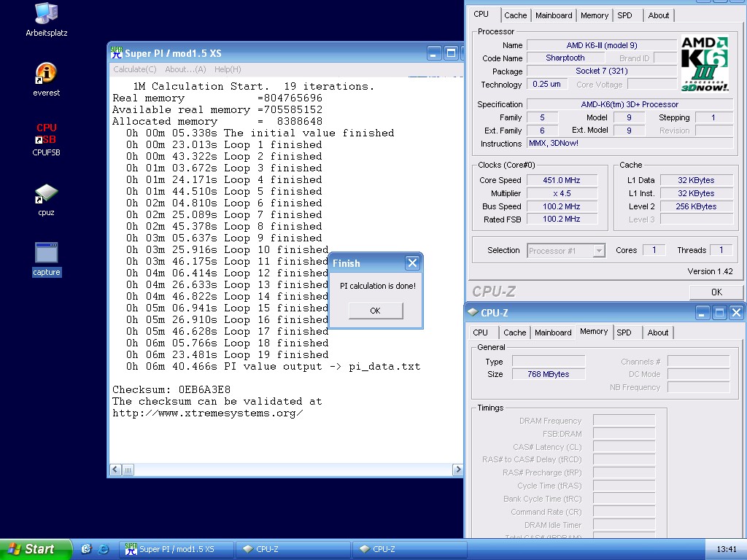Switch to Mainboard tab in upper CPU-Z window

click(554, 15)
